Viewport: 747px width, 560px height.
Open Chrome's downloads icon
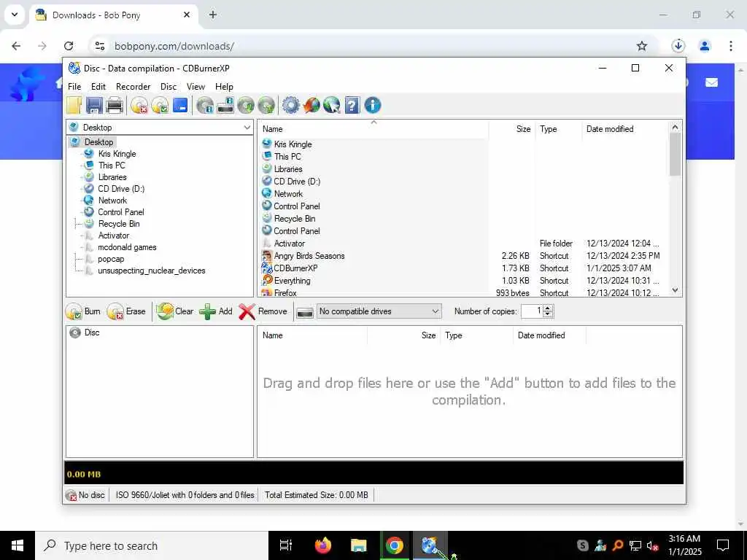678,46
